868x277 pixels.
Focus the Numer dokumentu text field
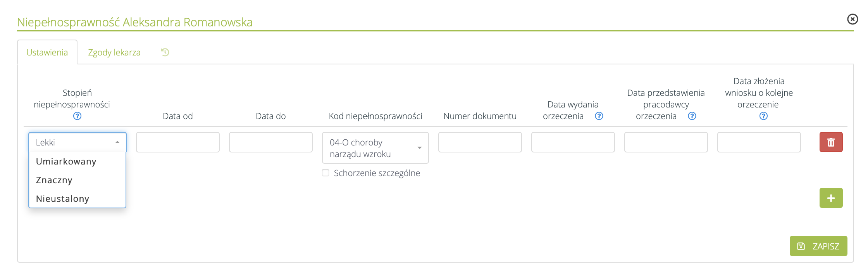pyautogui.click(x=480, y=142)
